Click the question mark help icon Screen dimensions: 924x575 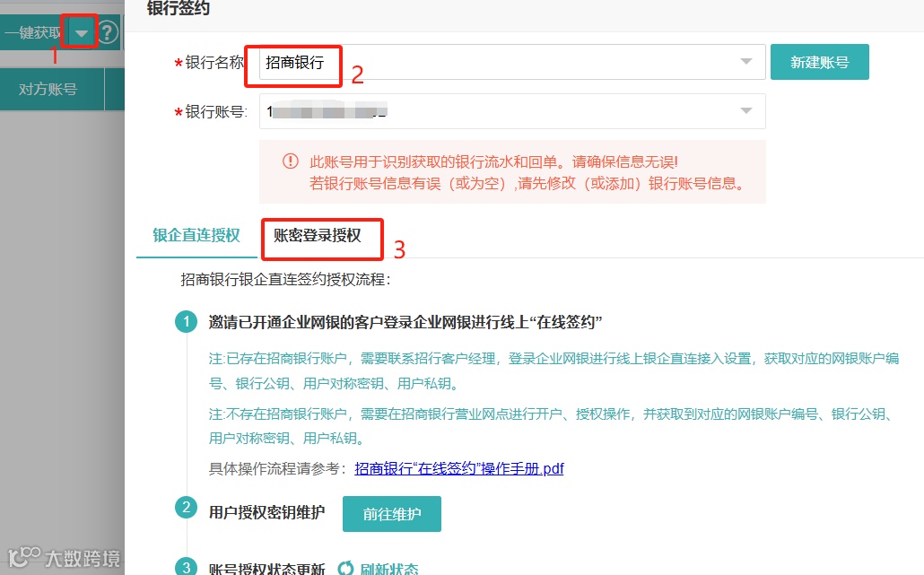pos(108,32)
